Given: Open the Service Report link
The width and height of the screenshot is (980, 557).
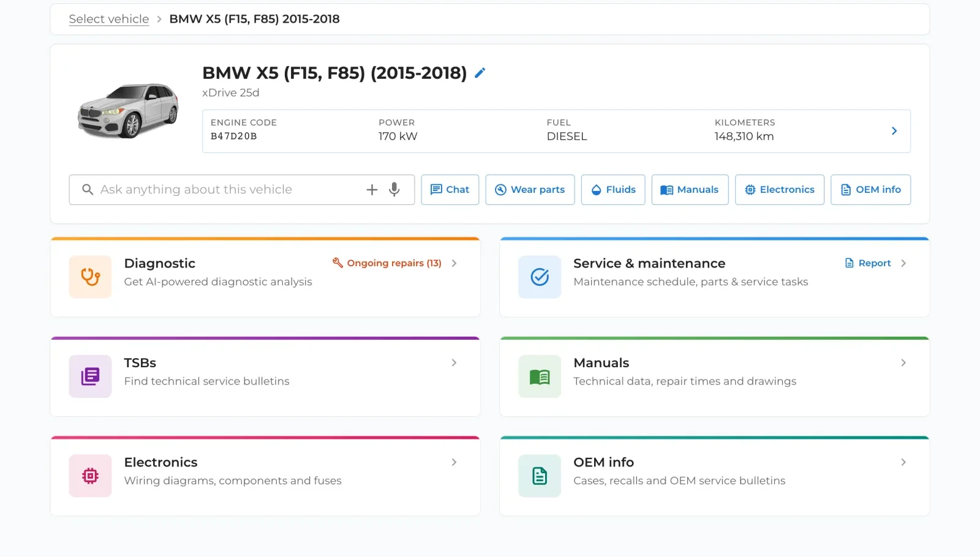Looking at the screenshot, I should tap(868, 263).
